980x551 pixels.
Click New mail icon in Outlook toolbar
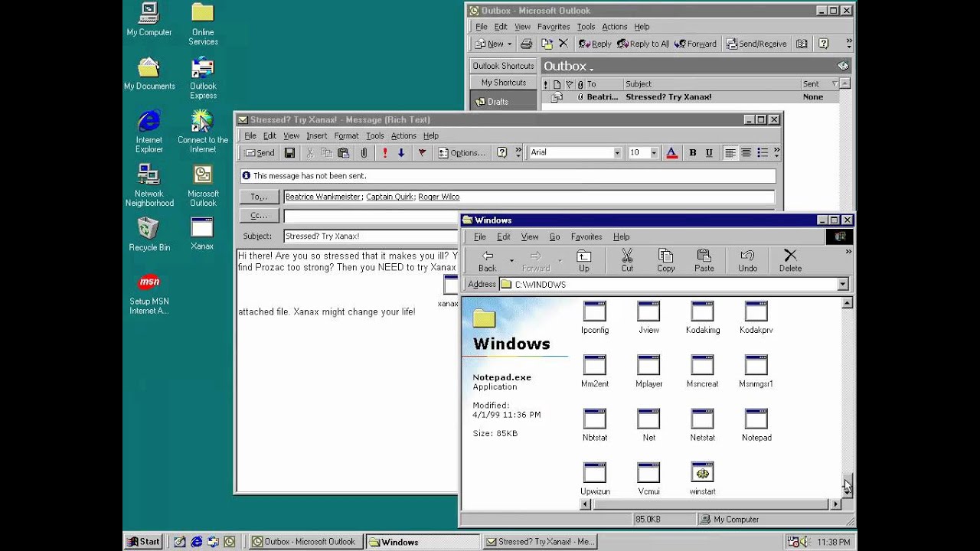tap(490, 44)
